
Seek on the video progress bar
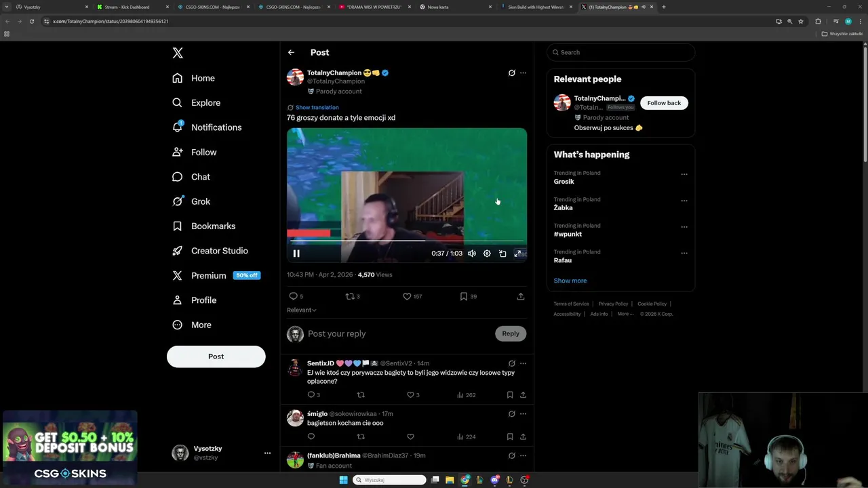[x=407, y=241]
